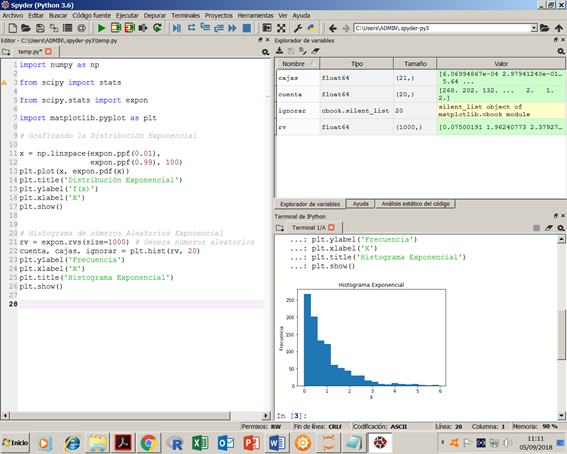Run the current cell icon
This screenshot has height=454, width=567.
coord(116,28)
